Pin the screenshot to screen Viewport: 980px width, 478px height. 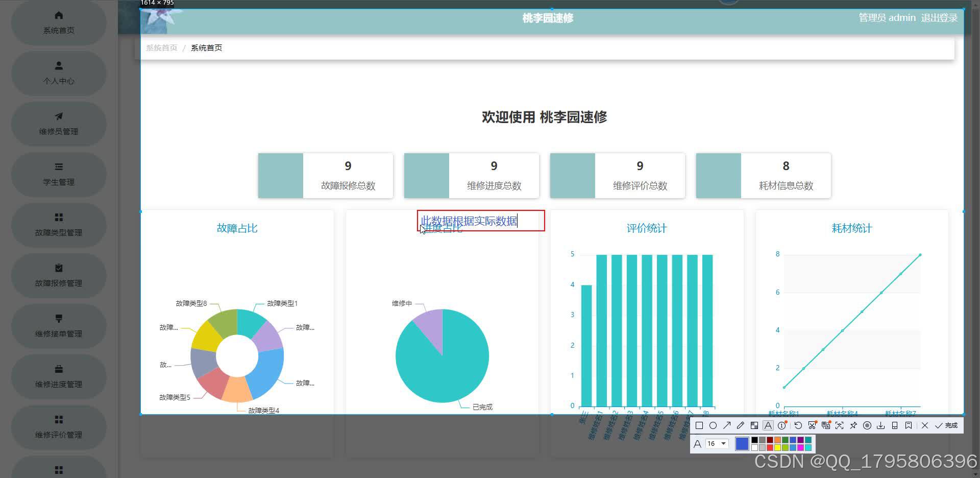pyautogui.click(x=853, y=425)
